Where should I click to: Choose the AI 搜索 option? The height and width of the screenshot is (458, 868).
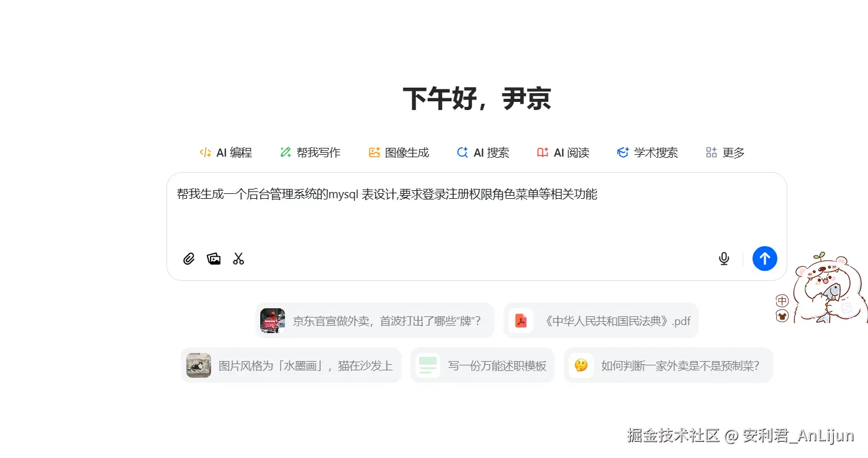point(483,152)
